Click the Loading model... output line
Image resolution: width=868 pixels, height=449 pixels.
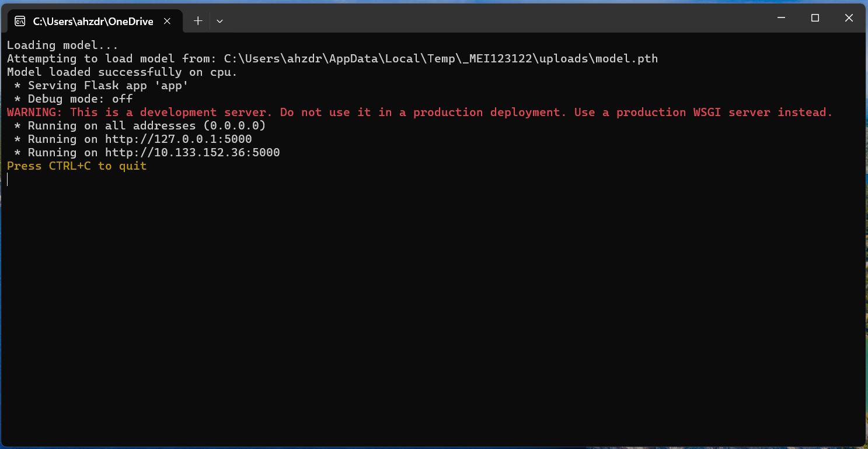coord(62,45)
